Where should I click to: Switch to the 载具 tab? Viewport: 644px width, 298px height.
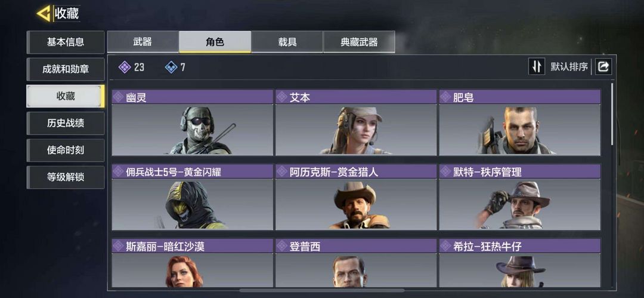click(287, 42)
